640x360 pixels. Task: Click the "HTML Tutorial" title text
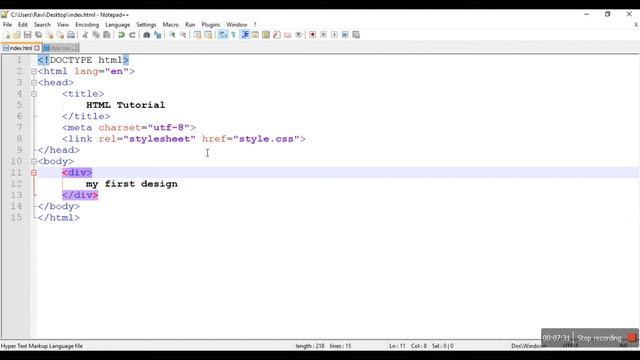click(126, 105)
